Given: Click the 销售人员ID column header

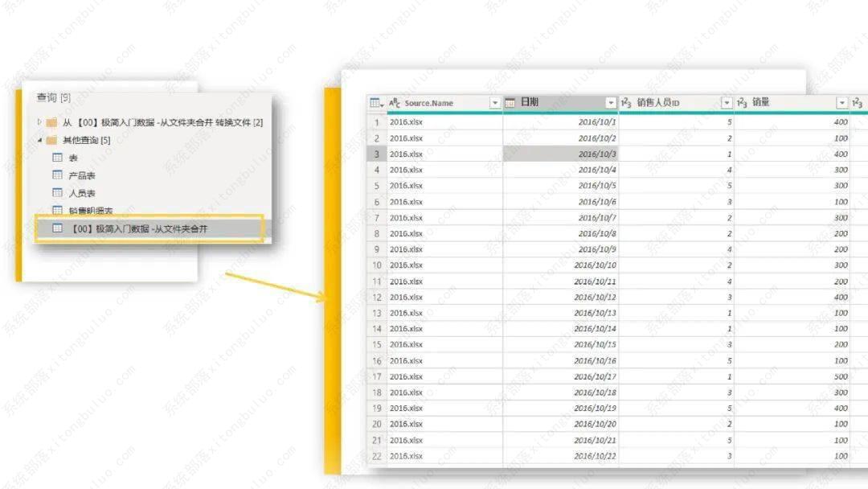Looking at the screenshot, I should coord(657,102).
